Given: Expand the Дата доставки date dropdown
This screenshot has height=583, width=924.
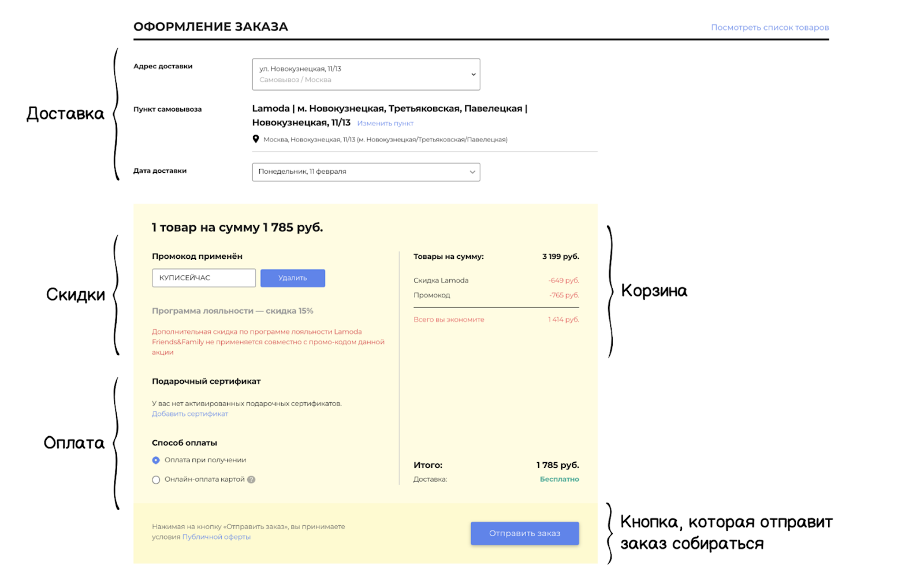Looking at the screenshot, I should coord(366,172).
